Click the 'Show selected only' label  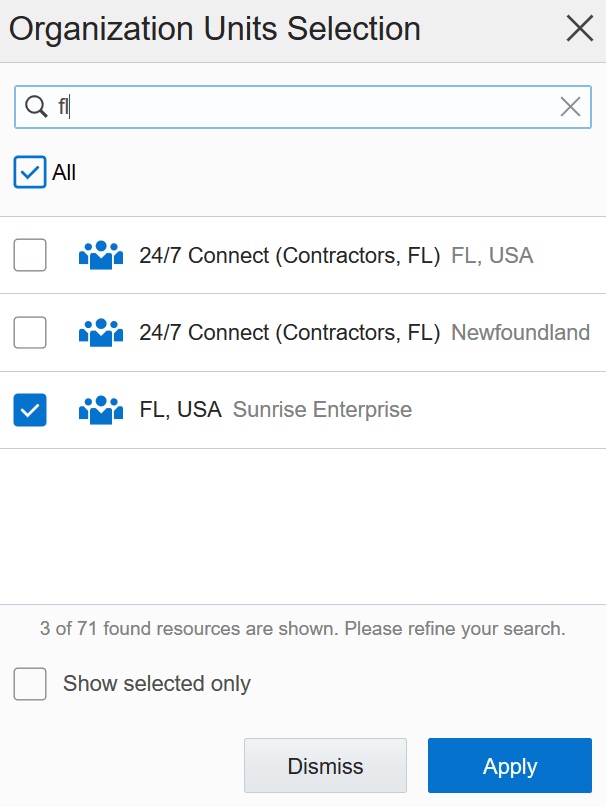point(156,684)
